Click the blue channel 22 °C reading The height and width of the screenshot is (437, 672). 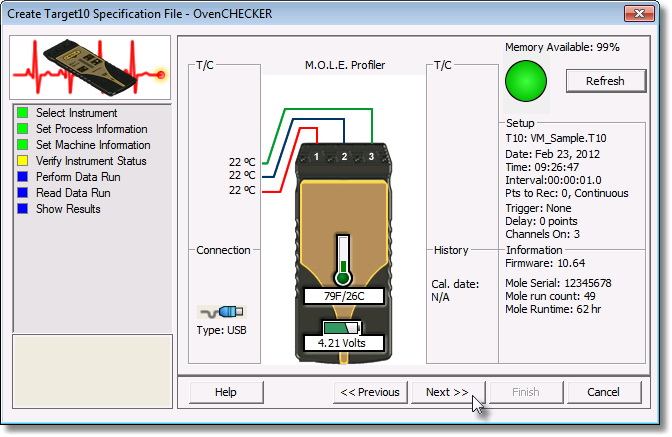click(x=242, y=175)
